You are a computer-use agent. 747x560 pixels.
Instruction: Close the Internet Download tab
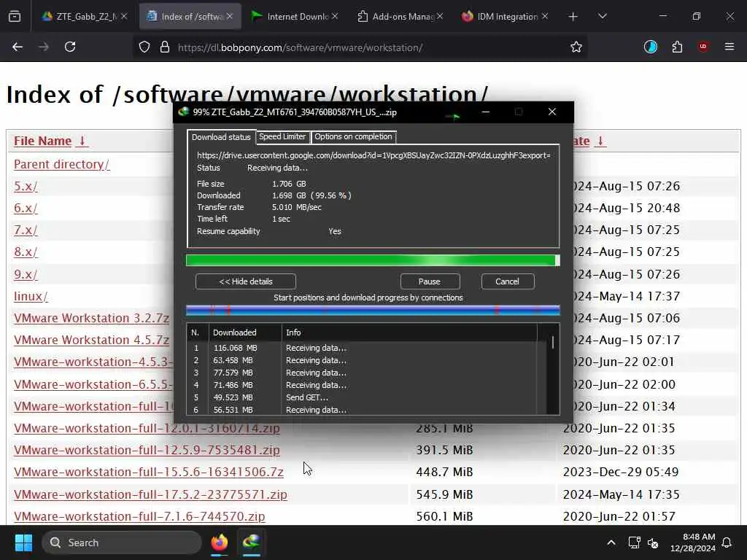coord(335,16)
